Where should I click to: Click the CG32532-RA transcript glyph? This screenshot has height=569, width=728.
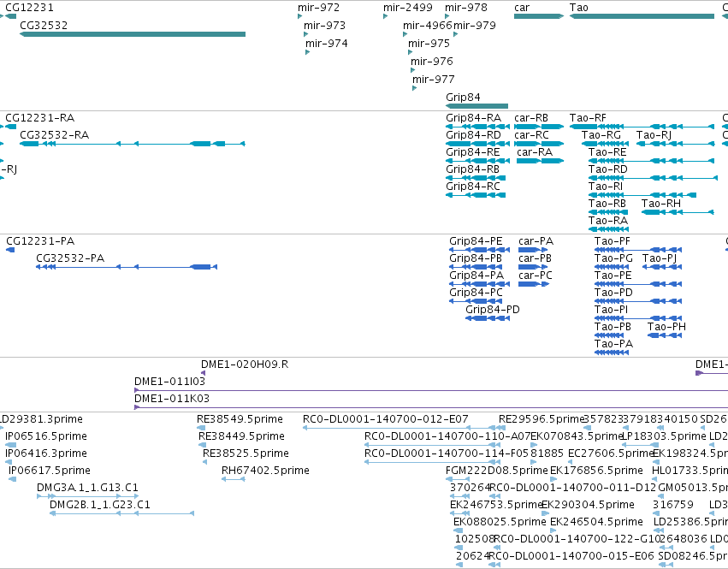coord(133,144)
